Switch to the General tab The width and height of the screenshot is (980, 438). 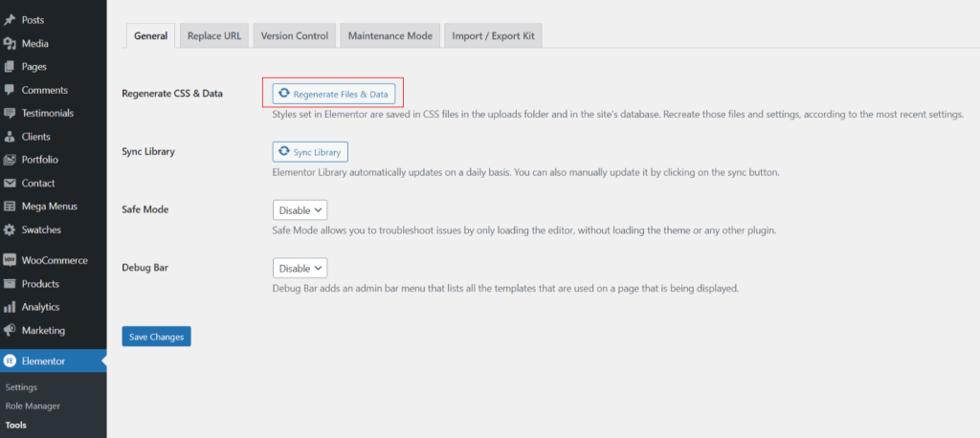[x=150, y=35]
